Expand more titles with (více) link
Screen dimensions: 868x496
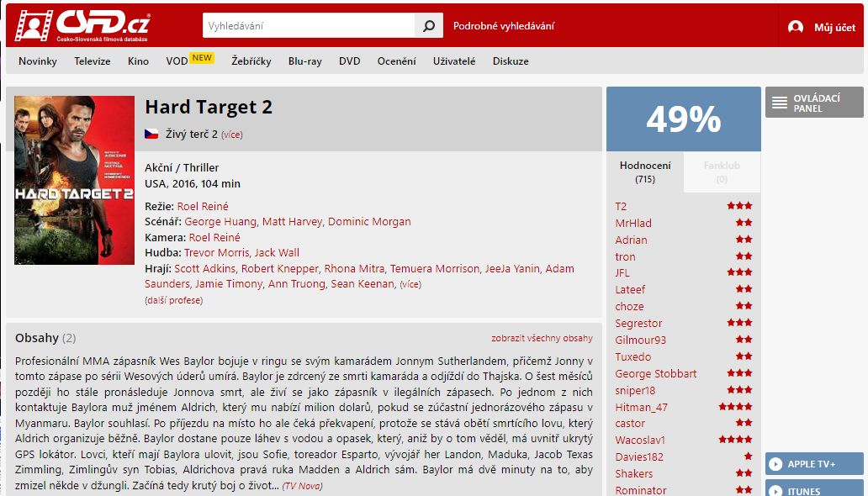231,135
